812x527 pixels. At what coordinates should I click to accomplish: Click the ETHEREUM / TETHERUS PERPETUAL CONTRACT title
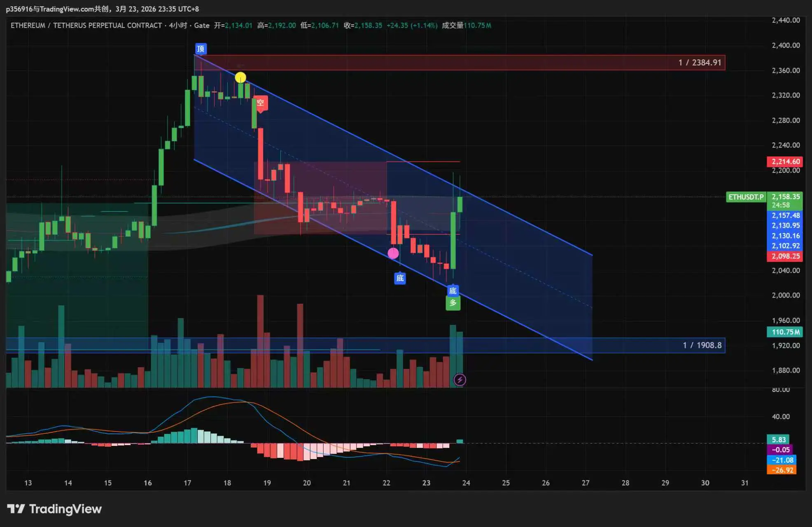pyautogui.click(x=86, y=26)
